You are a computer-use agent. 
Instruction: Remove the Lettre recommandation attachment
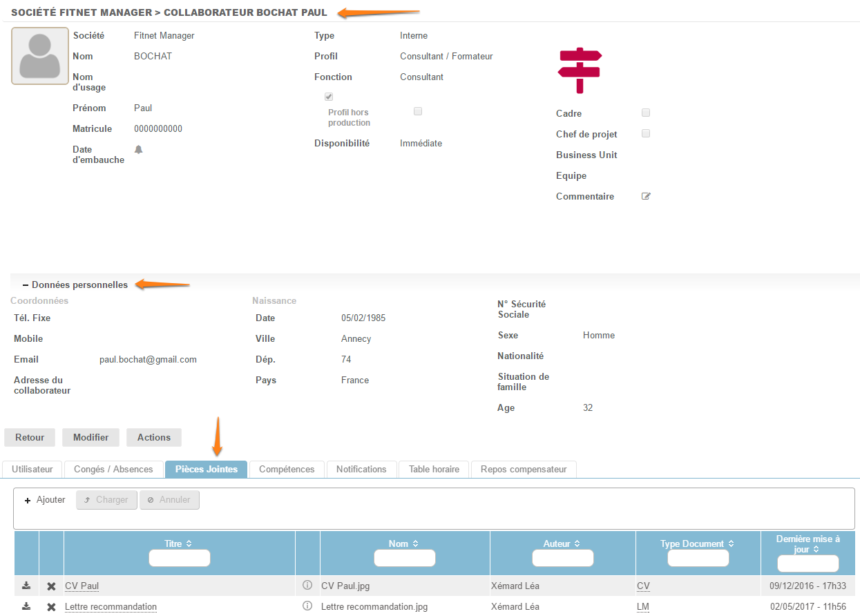[x=51, y=607]
